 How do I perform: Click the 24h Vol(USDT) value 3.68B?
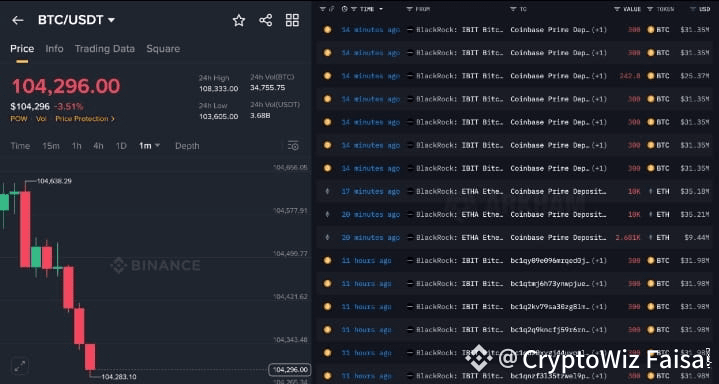tap(260, 115)
